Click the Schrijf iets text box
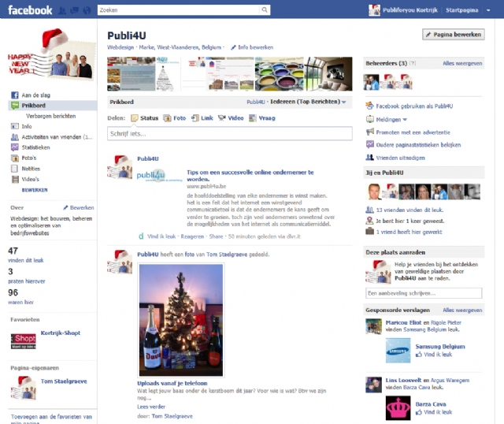The image size is (504, 424). pos(229,133)
